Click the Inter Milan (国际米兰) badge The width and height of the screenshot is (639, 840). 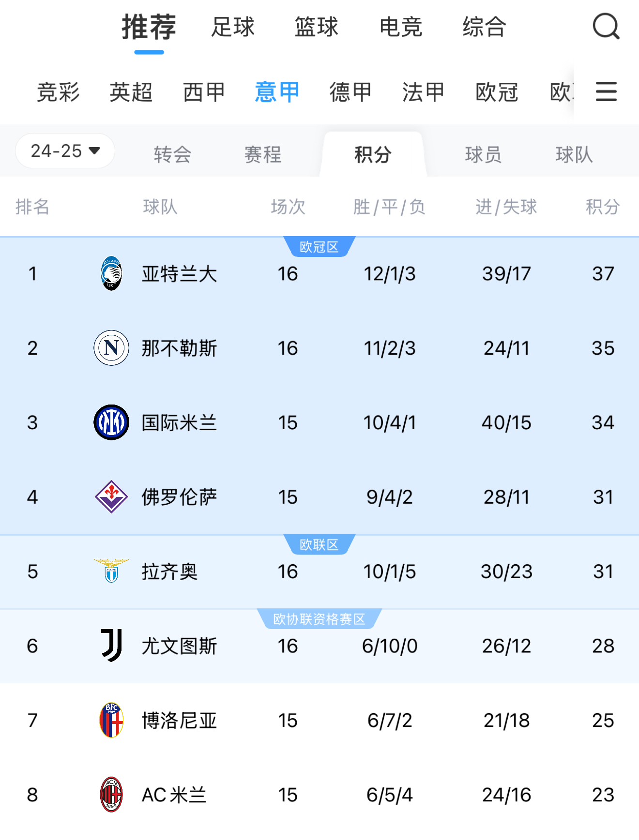pos(110,422)
